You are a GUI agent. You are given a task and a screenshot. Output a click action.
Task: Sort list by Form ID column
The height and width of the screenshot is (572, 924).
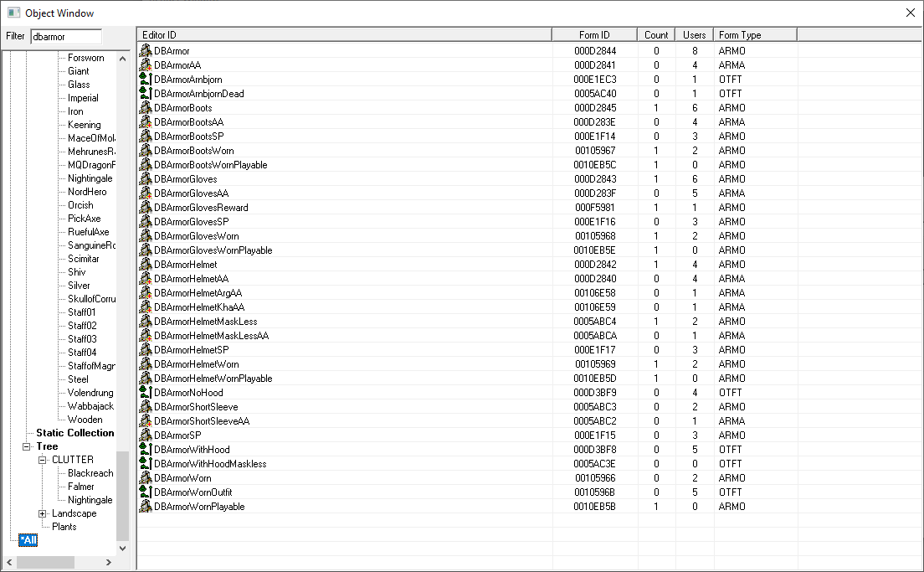[x=594, y=35]
